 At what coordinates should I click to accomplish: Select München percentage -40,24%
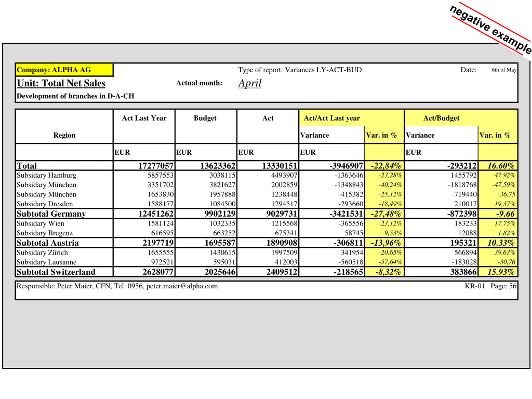point(390,185)
